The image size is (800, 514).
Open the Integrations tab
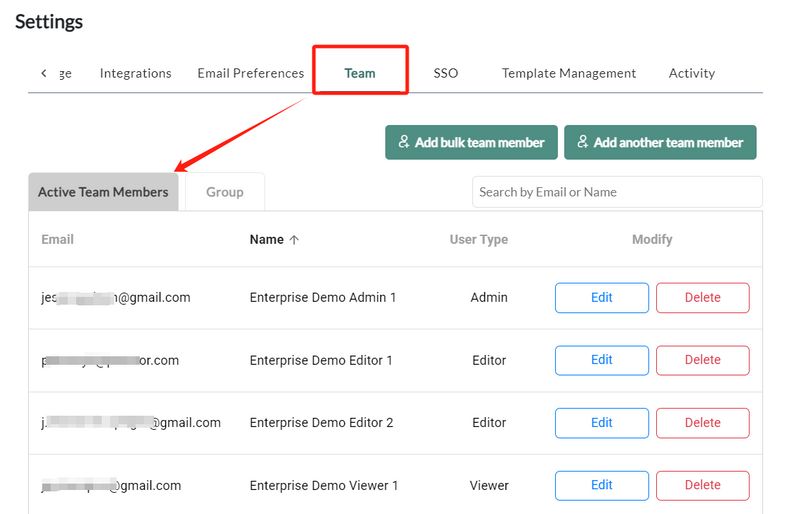135,73
